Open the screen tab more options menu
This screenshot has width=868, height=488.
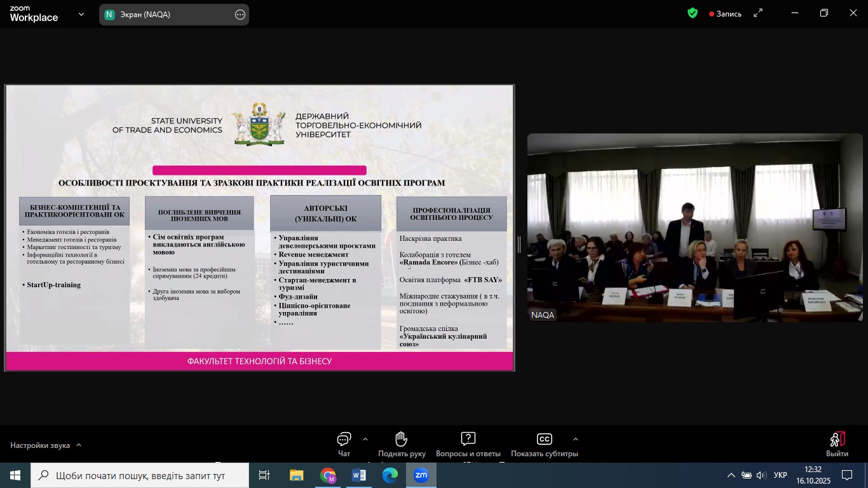[x=240, y=15]
